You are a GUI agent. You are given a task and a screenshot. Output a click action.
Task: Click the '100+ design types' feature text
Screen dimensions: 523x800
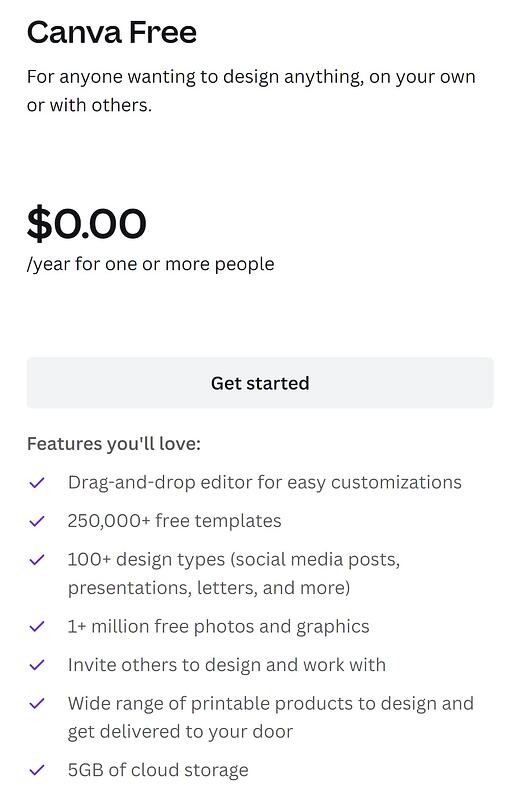(234, 573)
